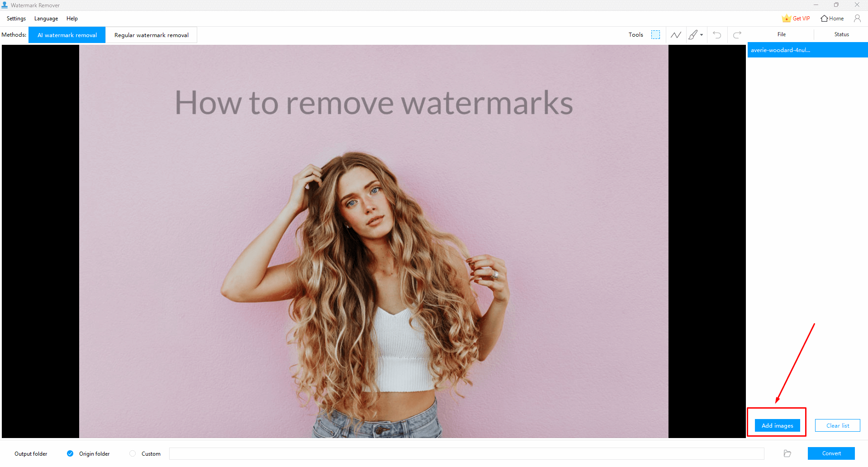Viewport: 868px width, 467px height.
Task: Expand the brush size dropdown arrow
Action: (x=702, y=35)
